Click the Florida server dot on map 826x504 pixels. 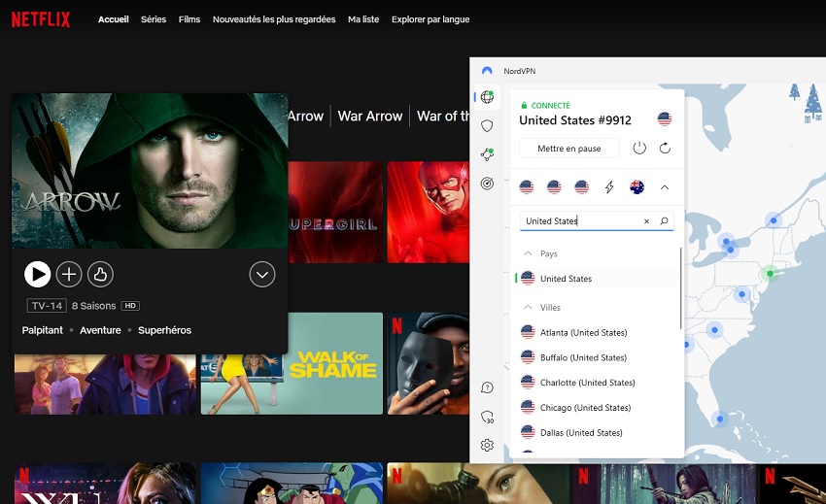pos(719,420)
